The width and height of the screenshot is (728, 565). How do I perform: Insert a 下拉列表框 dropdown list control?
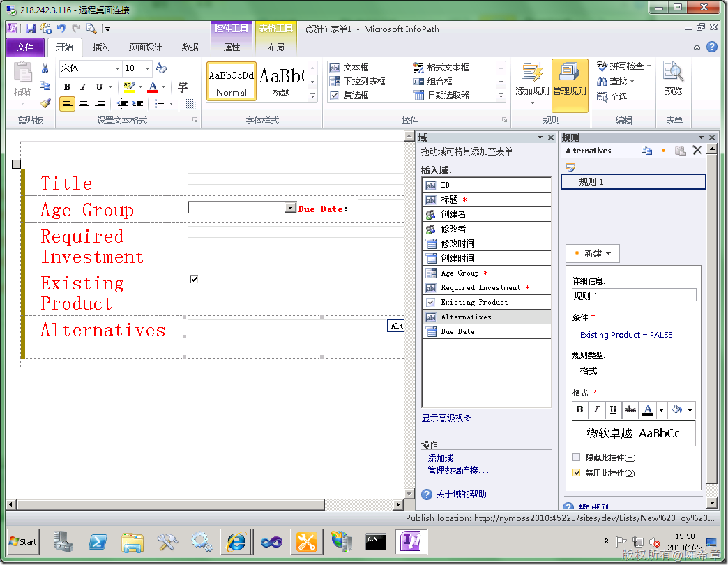[x=358, y=82]
